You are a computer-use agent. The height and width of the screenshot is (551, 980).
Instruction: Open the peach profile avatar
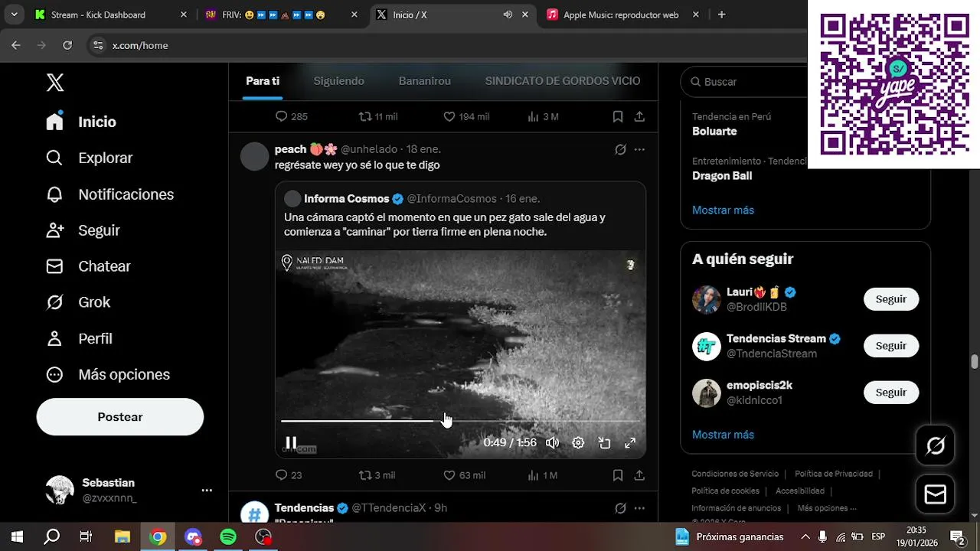pos(254,156)
